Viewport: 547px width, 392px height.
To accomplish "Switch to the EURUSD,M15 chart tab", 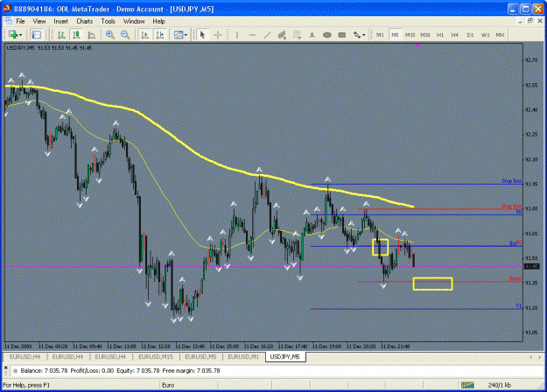I will 156,357.
